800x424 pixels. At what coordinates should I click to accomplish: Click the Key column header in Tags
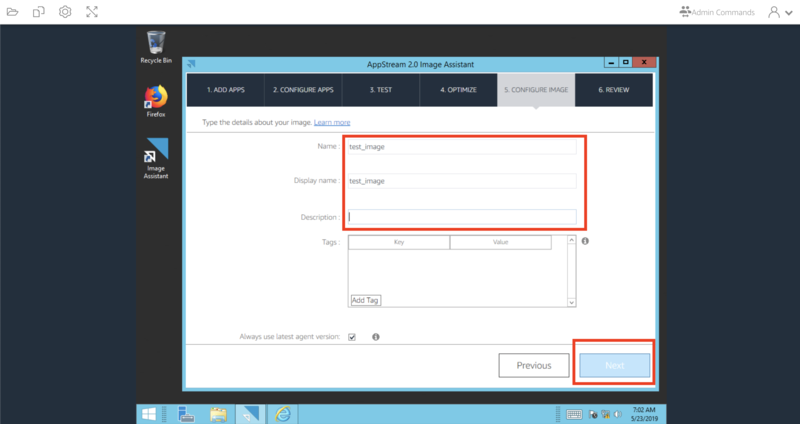tap(399, 242)
